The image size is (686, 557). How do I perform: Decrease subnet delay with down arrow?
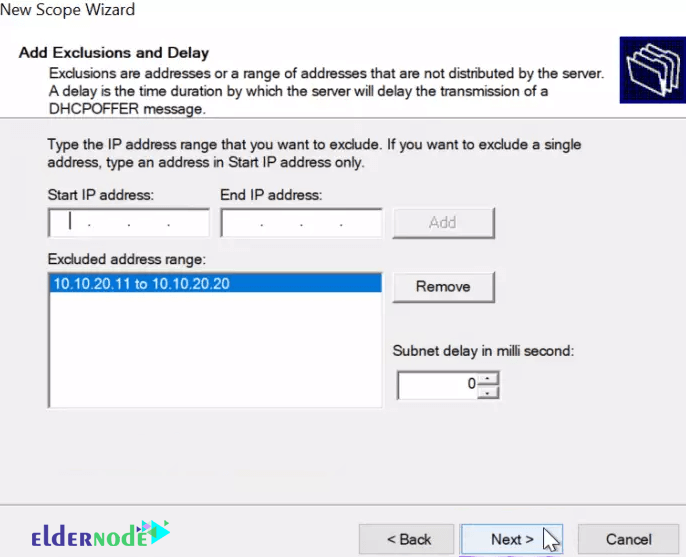click(488, 392)
